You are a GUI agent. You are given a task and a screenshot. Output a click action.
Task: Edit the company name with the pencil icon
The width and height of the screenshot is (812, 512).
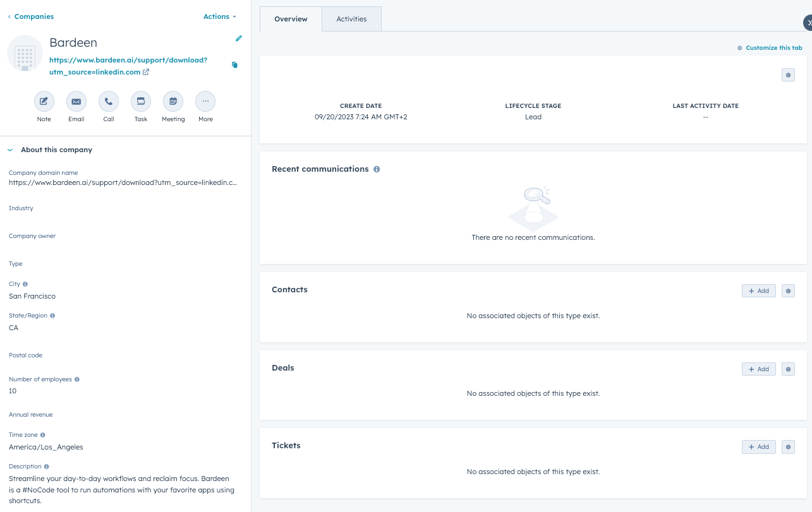point(238,39)
